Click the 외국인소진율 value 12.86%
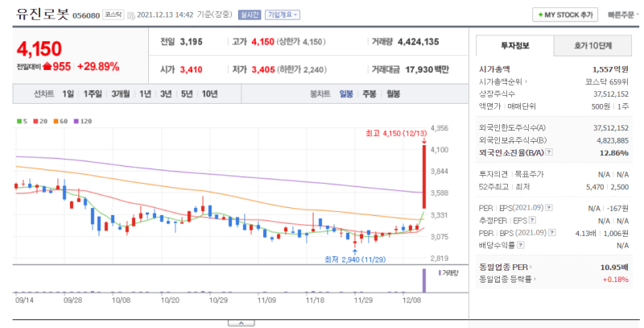 (614, 153)
